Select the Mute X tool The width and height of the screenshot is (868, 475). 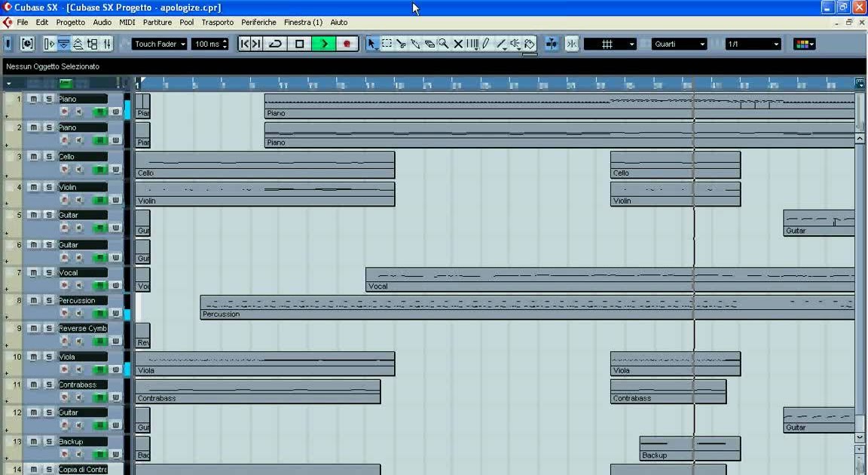click(458, 44)
